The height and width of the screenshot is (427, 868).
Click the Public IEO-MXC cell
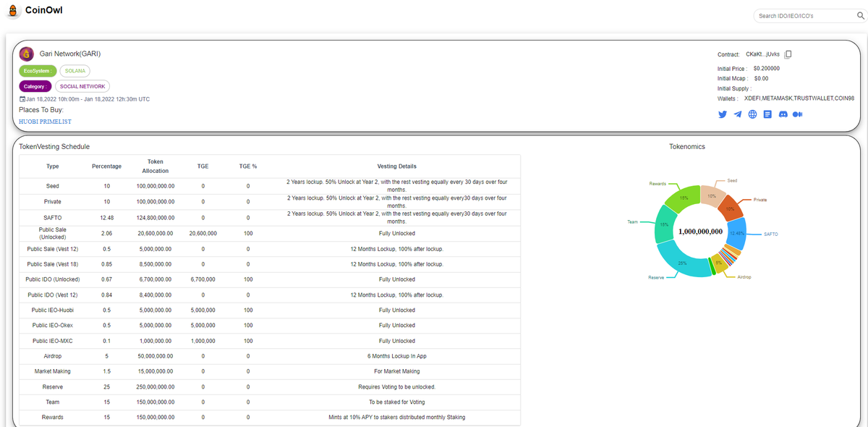tap(52, 341)
